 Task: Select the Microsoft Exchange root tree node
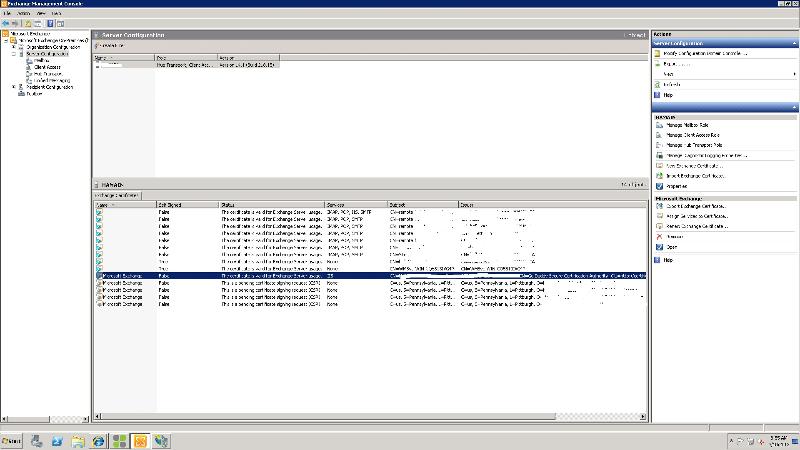click(x=31, y=34)
